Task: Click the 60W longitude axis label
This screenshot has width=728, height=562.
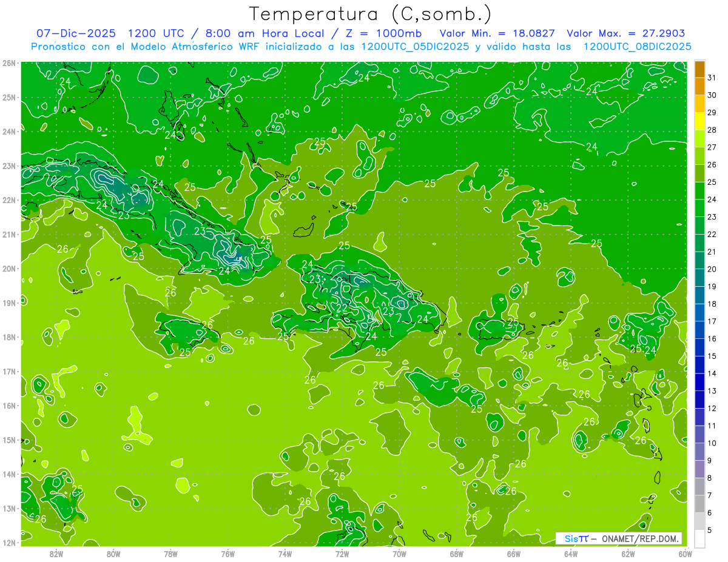Action: click(685, 554)
